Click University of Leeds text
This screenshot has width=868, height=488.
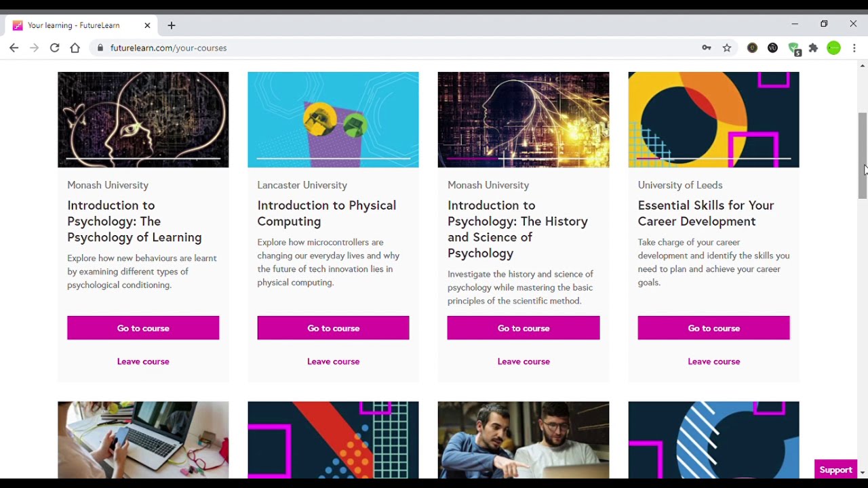tap(679, 185)
